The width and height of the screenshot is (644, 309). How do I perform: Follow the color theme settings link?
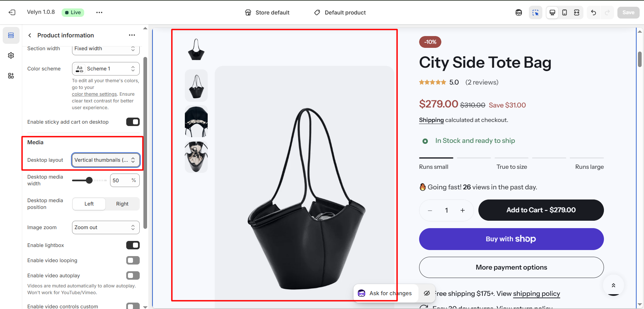pyautogui.click(x=94, y=94)
